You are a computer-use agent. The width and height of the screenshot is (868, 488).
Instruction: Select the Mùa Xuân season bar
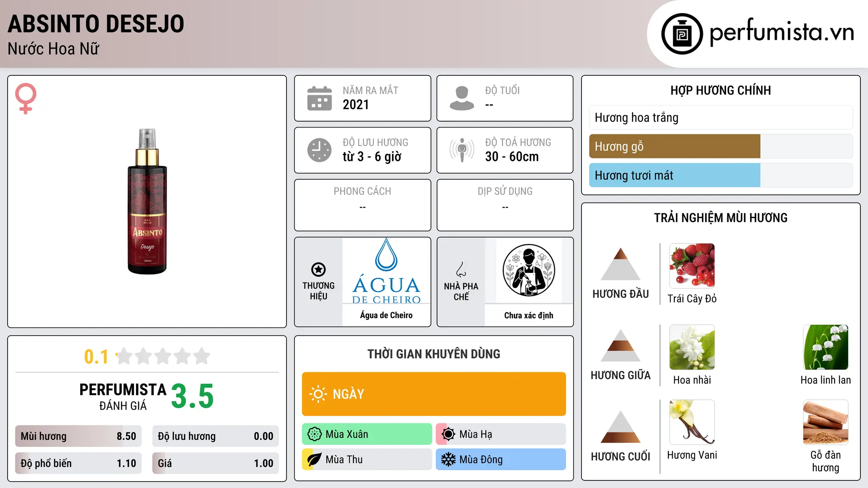tap(367, 434)
